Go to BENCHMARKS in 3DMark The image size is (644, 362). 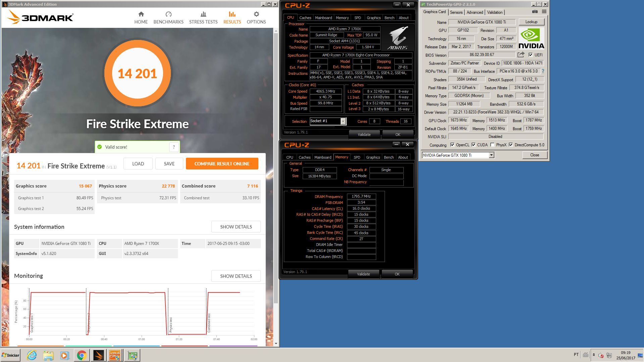(168, 18)
